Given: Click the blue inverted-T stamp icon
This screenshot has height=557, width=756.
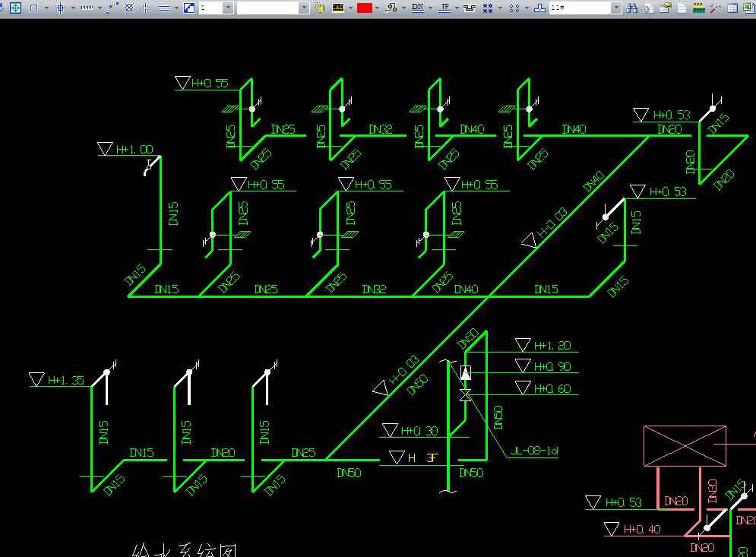Looking at the screenshot, I should pyautogui.click(x=540, y=8).
